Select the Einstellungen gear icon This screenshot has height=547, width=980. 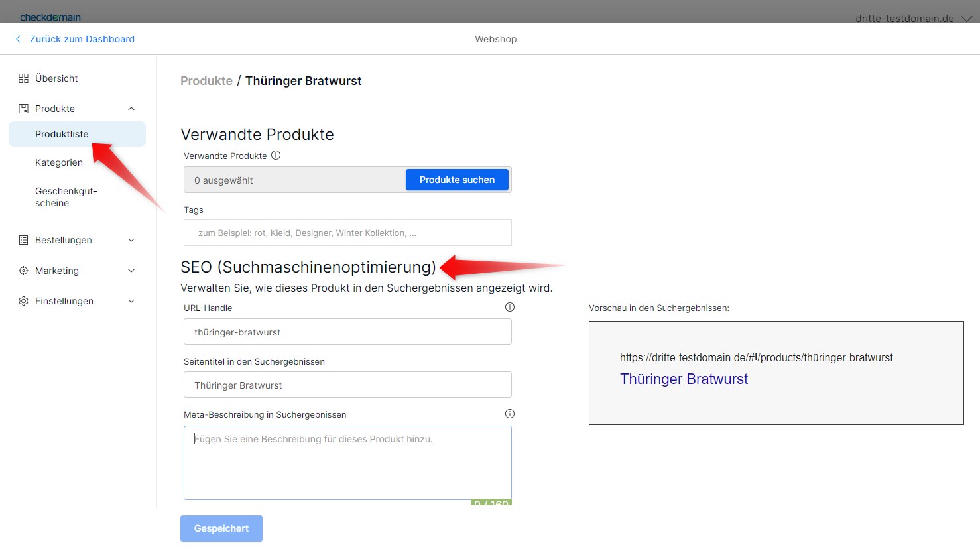[x=22, y=300]
